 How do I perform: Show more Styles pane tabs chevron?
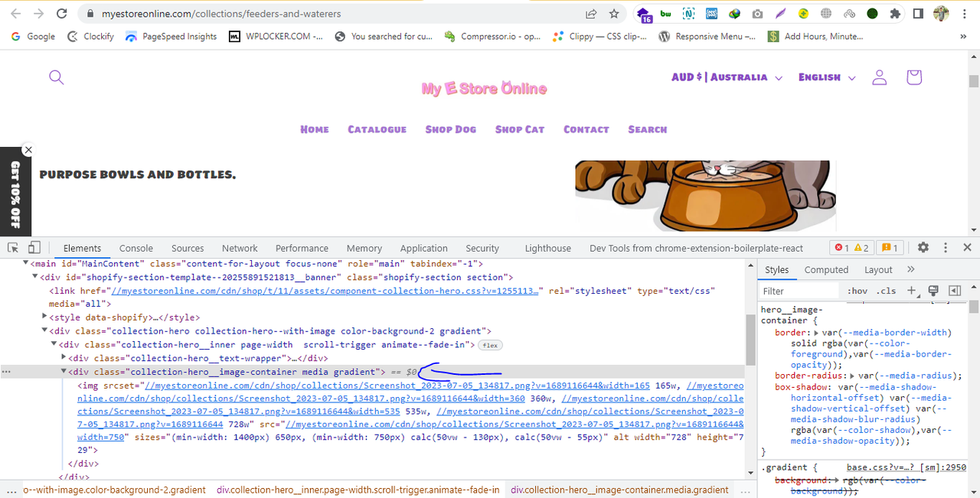[910, 269]
